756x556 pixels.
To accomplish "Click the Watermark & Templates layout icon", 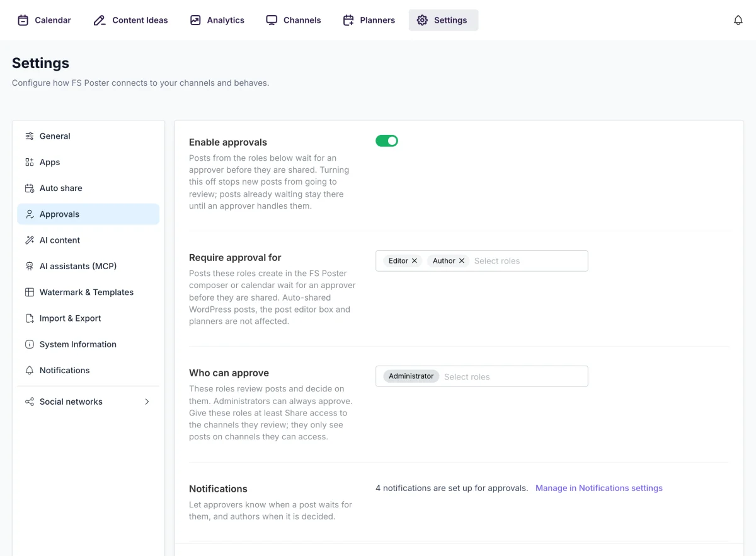I will coord(30,292).
